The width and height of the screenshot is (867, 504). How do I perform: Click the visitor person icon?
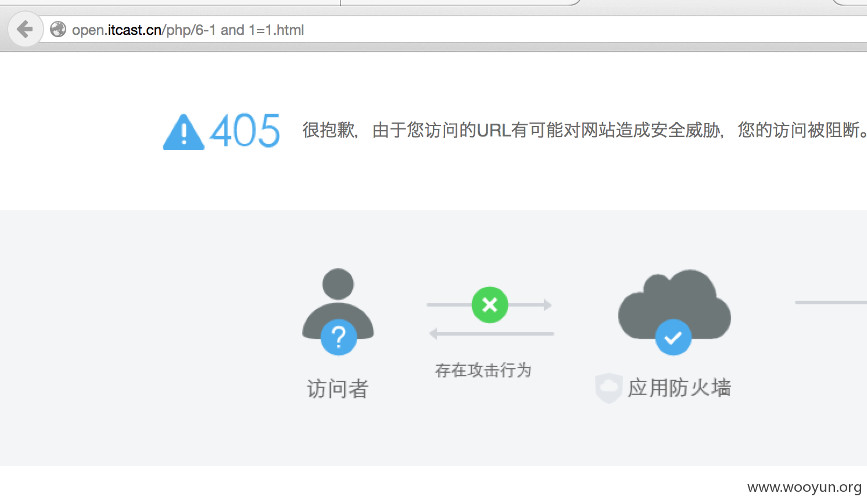(338, 305)
